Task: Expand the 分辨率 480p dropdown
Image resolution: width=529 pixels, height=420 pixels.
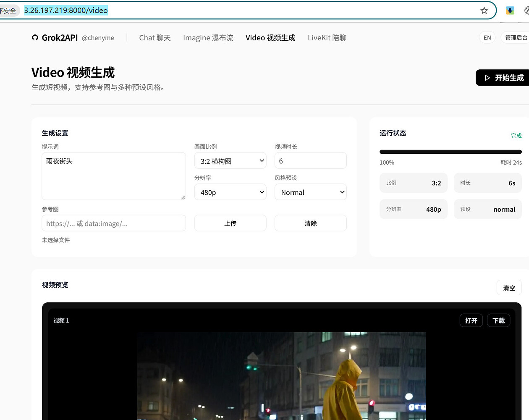Action: pos(230,192)
